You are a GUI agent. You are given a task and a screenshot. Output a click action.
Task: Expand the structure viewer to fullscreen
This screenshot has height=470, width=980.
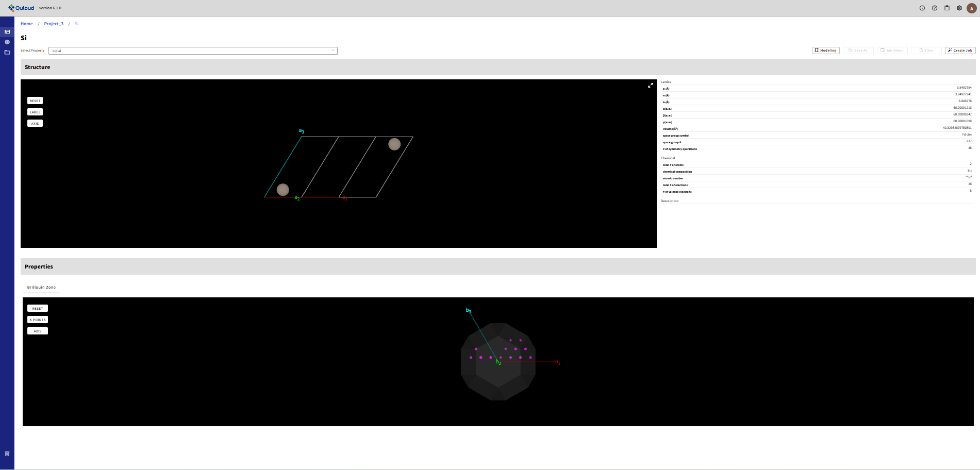pos(650,86)
